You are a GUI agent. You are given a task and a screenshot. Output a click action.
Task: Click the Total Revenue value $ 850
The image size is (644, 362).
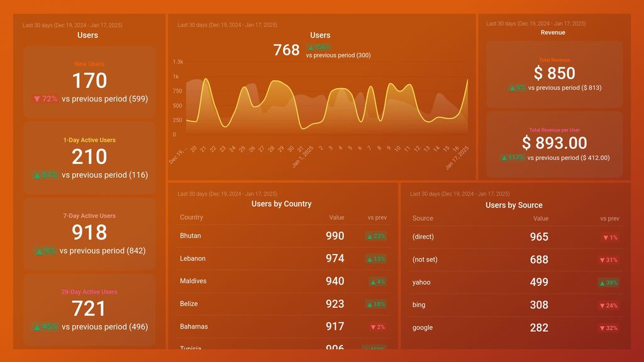coord(555,74)
